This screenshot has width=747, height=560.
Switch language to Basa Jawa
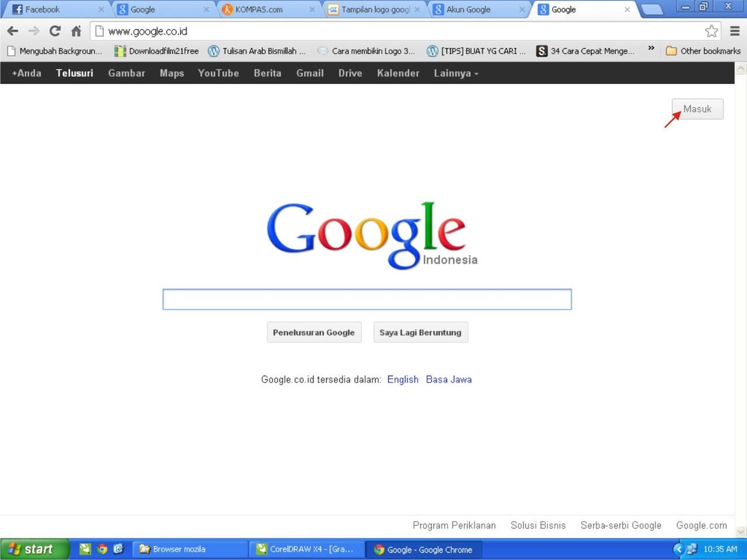(x=449, y=379)
